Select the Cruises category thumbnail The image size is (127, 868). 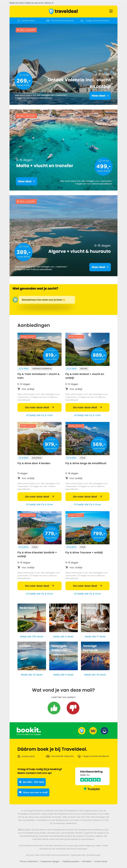coord(32,655)
